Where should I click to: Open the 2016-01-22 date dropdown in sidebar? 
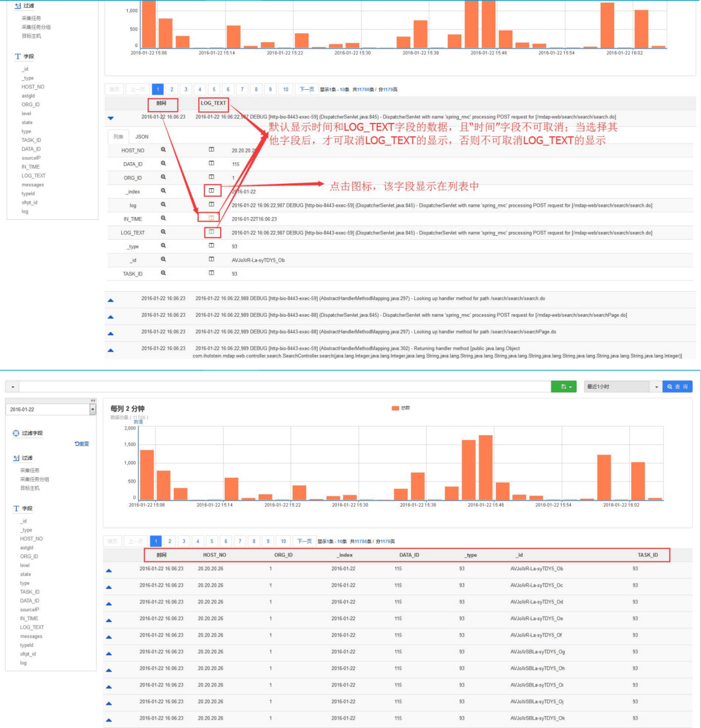[92, 410]
